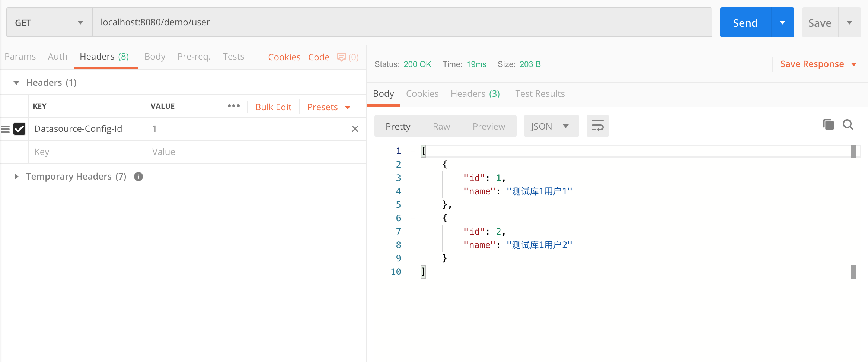The image size is (868, 362).
Task: Open the response Headers (3) tab
Action: click(x=475, y=94)
